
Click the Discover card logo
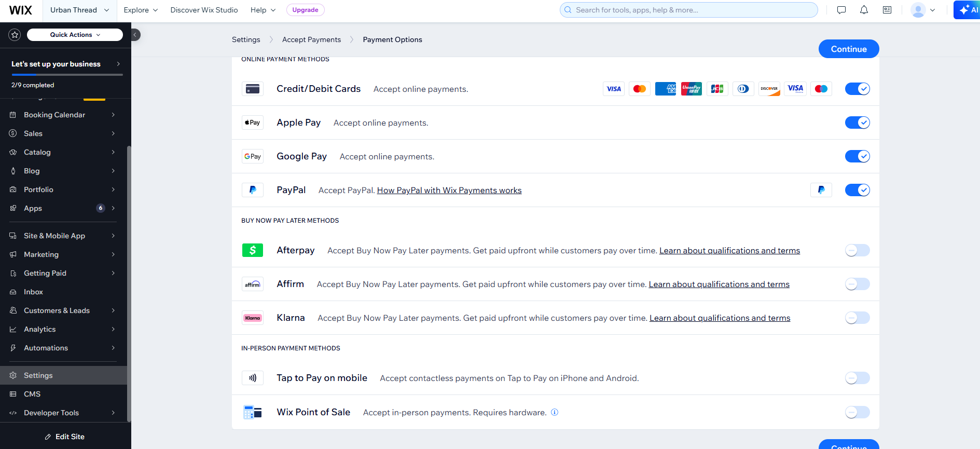point(769,89)
